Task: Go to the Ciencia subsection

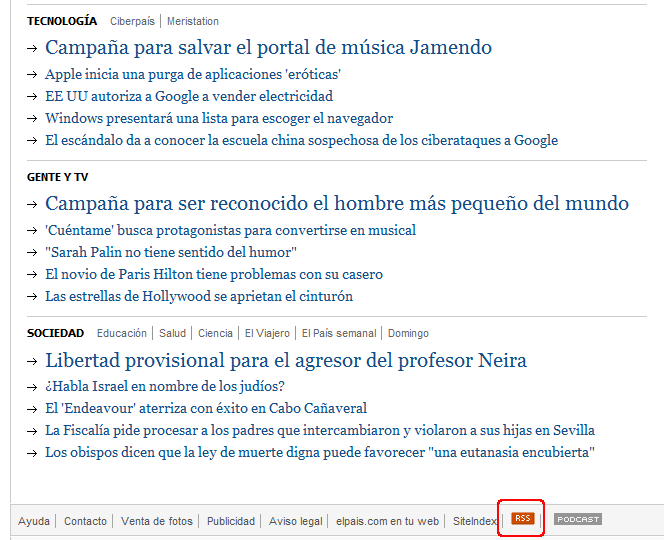Action: [x=215, y=333]
